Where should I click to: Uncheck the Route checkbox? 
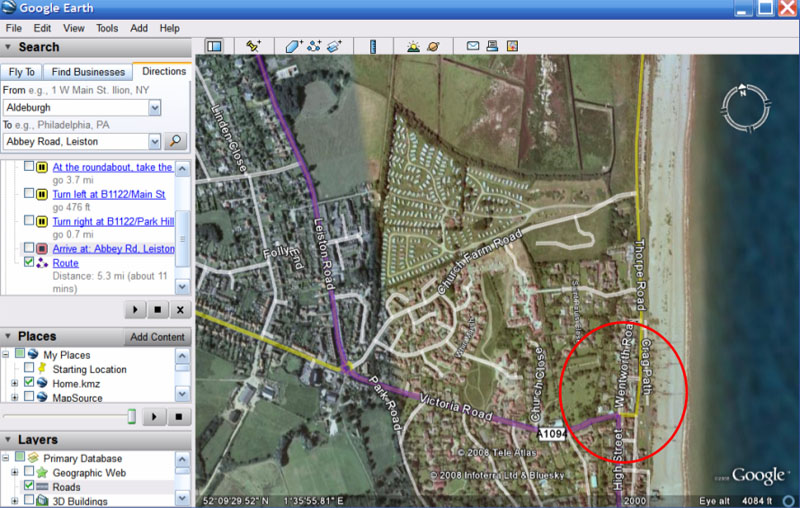(29, 262)
